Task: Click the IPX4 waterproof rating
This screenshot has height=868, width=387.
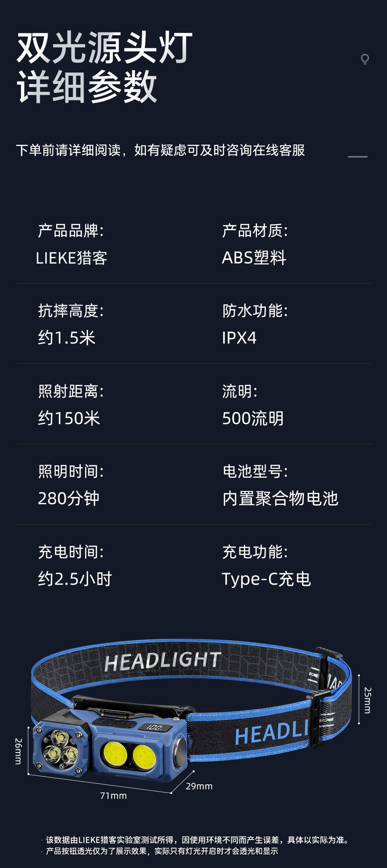Action: (x=239, y=338)
